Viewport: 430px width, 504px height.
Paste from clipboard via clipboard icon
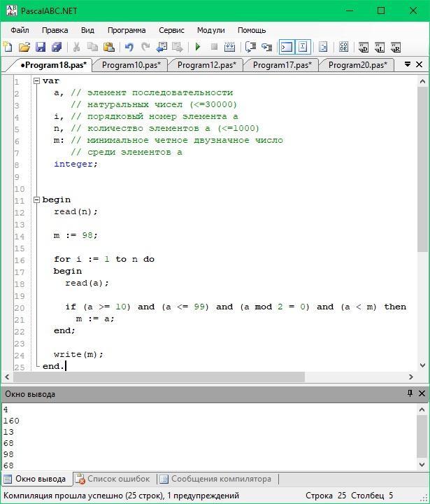pyautogui.click(x=109, y=47)
